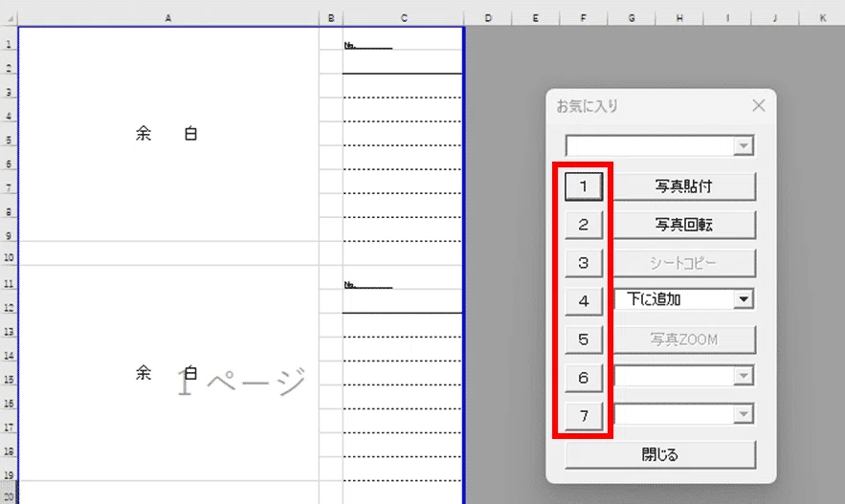The image size is (845, 504).
Task: Select column F header
Action: click(x=584, y=18)
